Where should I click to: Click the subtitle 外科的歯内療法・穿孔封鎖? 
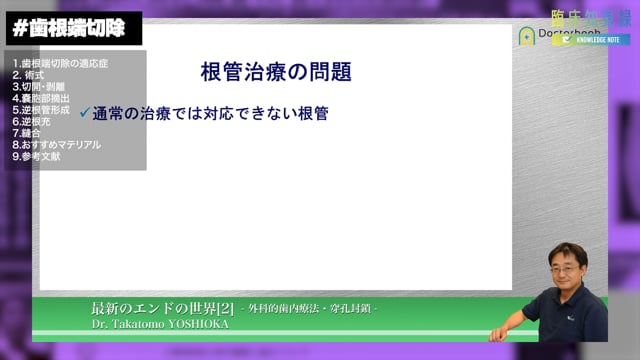coord(309,309)
